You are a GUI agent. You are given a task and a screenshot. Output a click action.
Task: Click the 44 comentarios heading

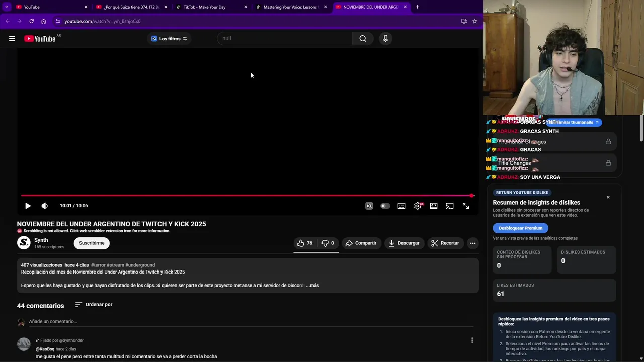41,306
